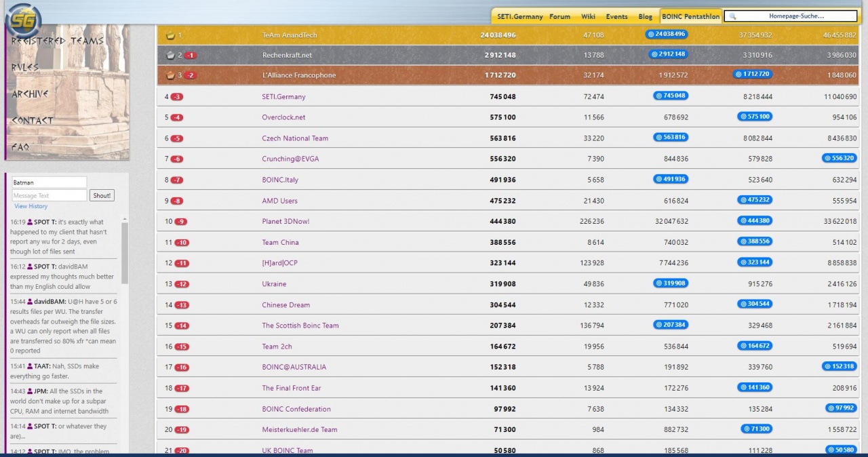This screenshot has height=457, width=868.
Task: Click the bold total 563 816 for Czech National Team
Action: click(x=501, y=138)
